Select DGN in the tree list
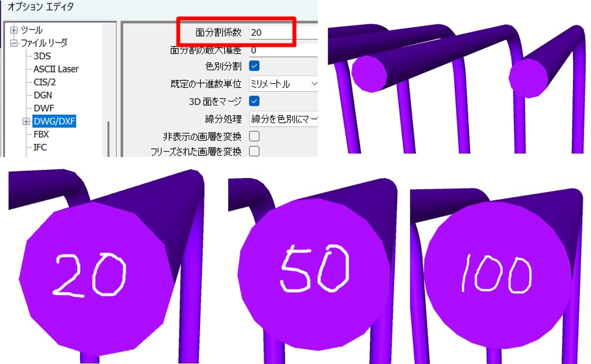The height and width of the screenshot is (364, 591). tap(43, 95)
